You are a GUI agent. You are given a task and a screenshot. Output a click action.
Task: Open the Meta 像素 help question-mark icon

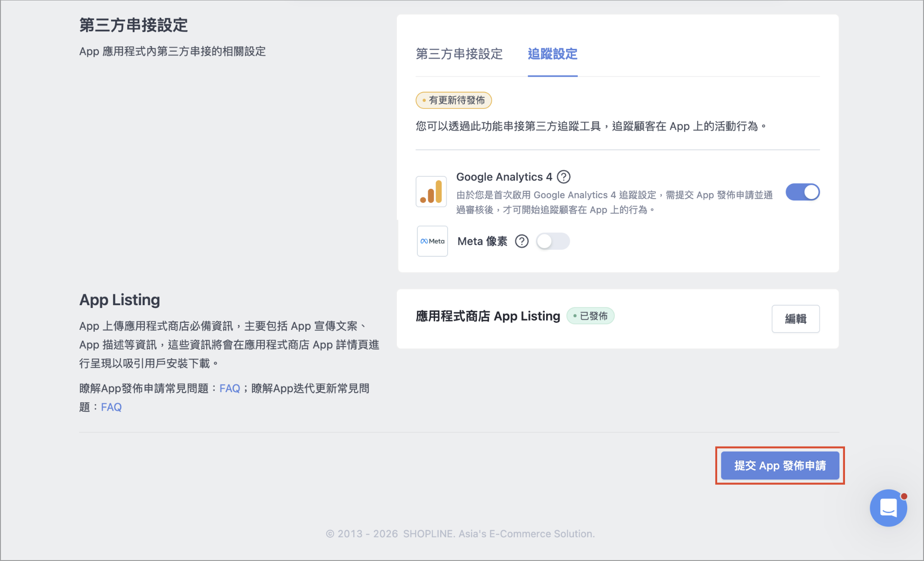[522, 241]
